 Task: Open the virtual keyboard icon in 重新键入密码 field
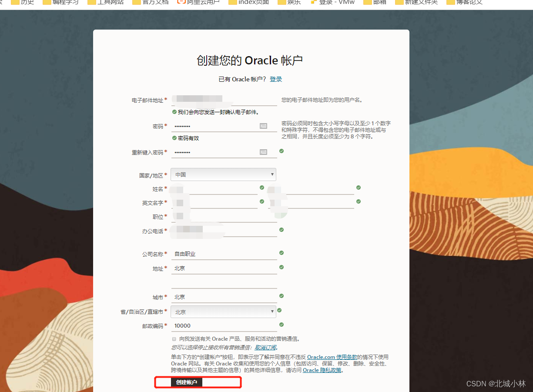coord(263,152)
